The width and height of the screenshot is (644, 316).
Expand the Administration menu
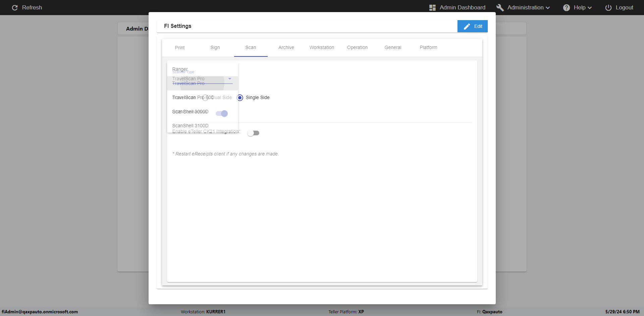[523, 7]
